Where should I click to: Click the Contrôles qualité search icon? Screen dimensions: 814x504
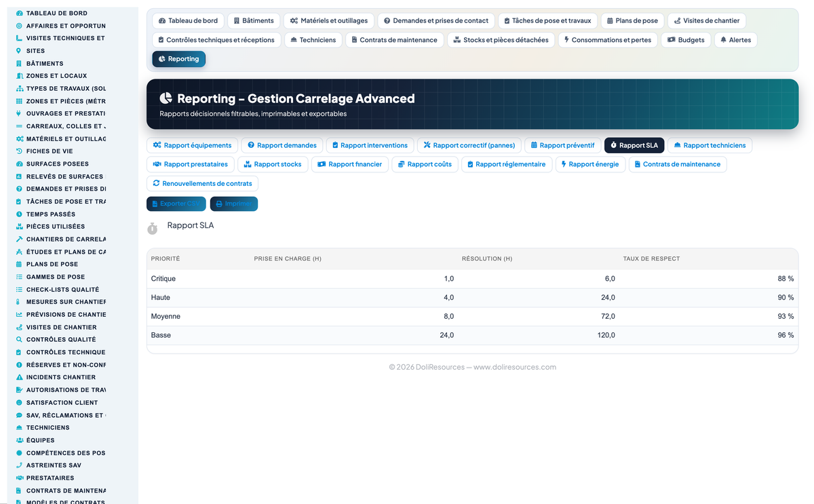pyautogui.click(x=19, y=340)
